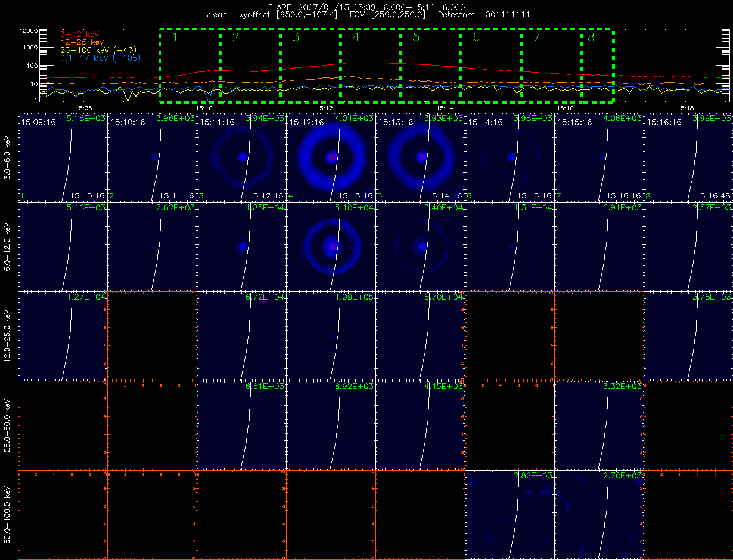Open the 25-50 keV image with peak 6.61E+03
Screen dimensions: 733x560
point(242,425)
